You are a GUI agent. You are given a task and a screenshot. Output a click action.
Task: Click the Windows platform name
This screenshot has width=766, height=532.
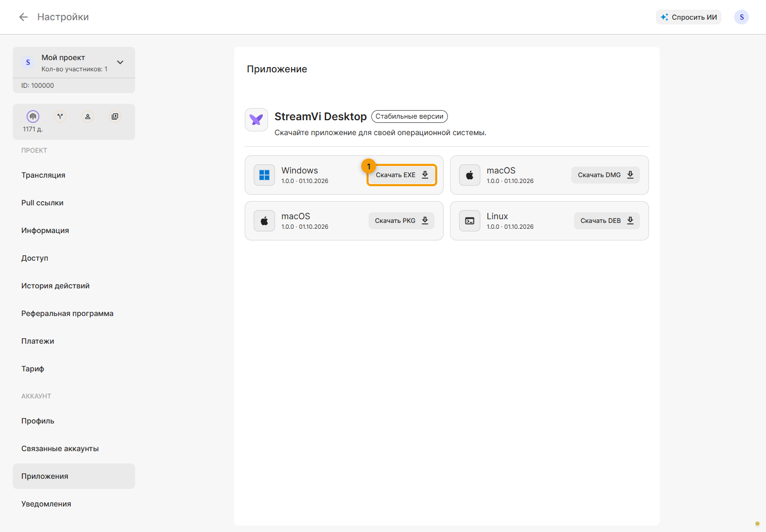[x=299, y=170]
